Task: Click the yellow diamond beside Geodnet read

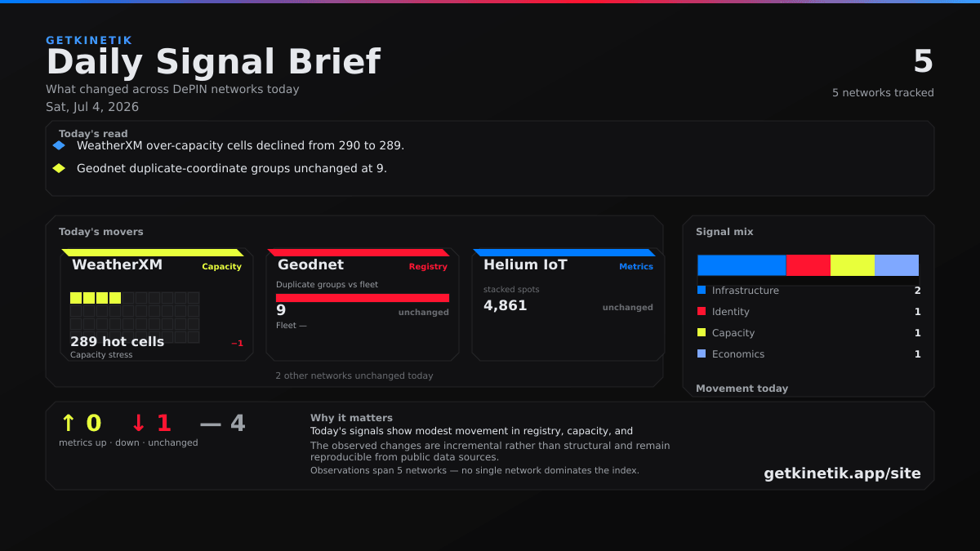Action: [x=59, y=168]
